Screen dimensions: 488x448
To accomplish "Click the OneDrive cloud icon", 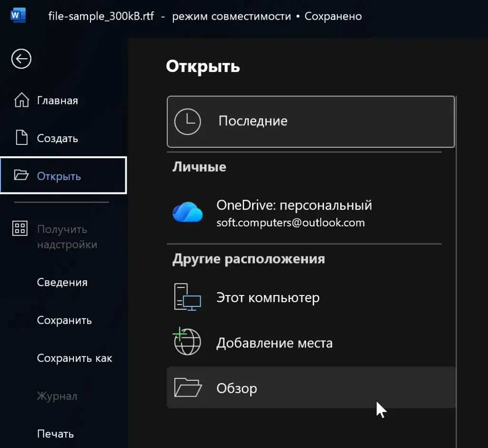I will [188, 212].
